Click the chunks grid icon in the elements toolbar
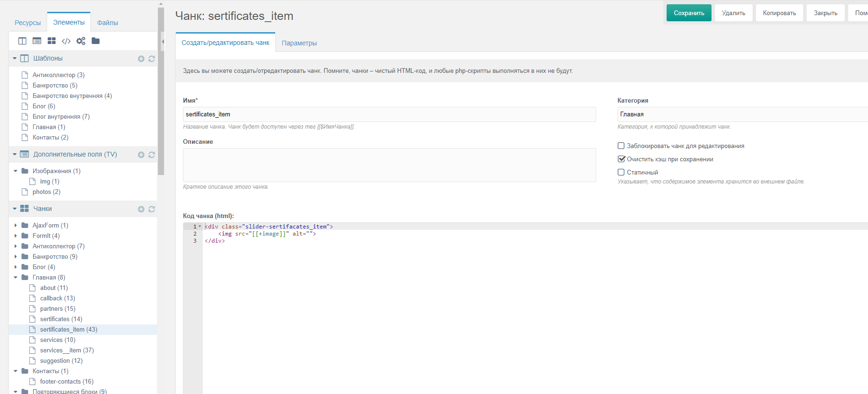Viewport: 868px width, 394px height. [x=52, y=41]
